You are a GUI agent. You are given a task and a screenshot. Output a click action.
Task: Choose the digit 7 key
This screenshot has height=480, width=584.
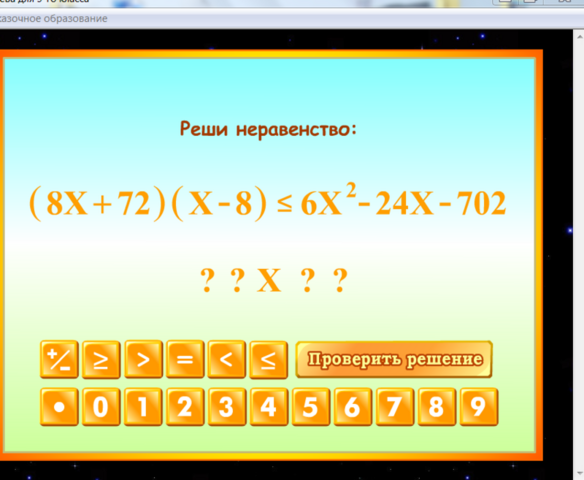[x=395, y=407]
